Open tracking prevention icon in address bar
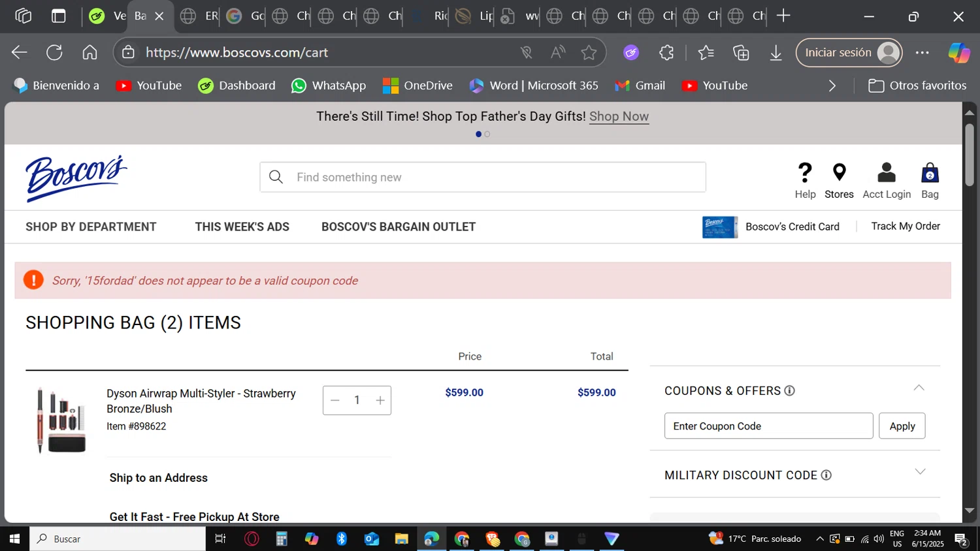This screenshot has width=980, height=551. 526,53
